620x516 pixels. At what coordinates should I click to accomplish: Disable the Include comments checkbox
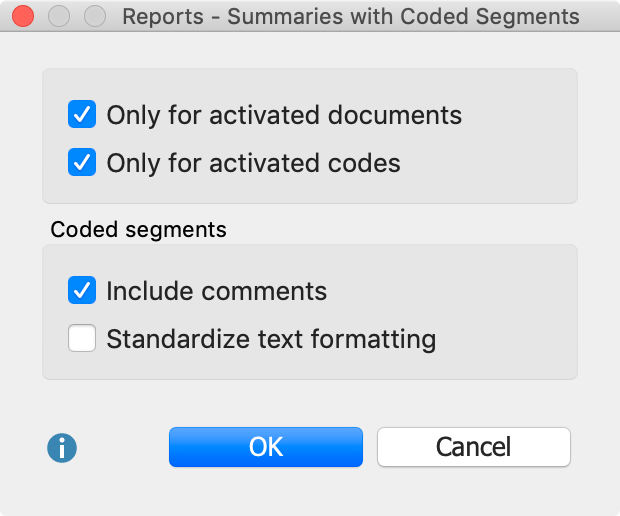click(x=81, y=291)
